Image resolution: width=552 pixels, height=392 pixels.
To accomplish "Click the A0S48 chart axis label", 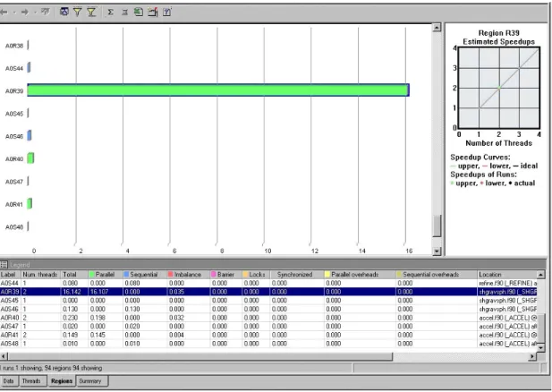I will [14, 227].
